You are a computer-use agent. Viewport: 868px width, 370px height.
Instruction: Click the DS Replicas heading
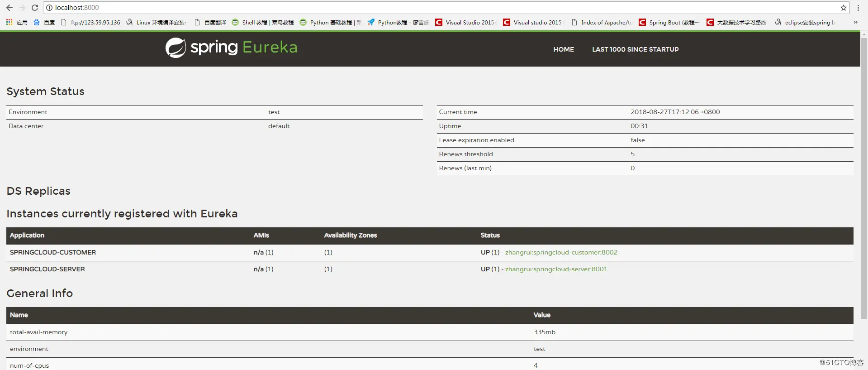[38, 191]
